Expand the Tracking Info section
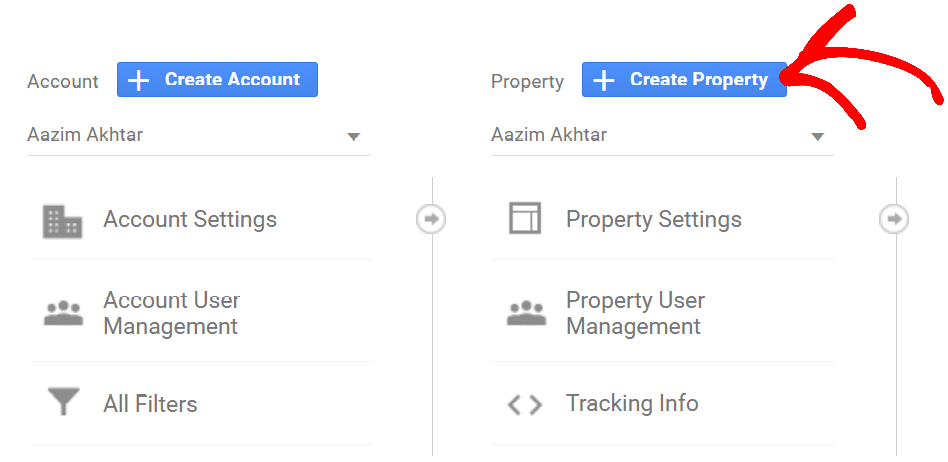 (632, 404)
